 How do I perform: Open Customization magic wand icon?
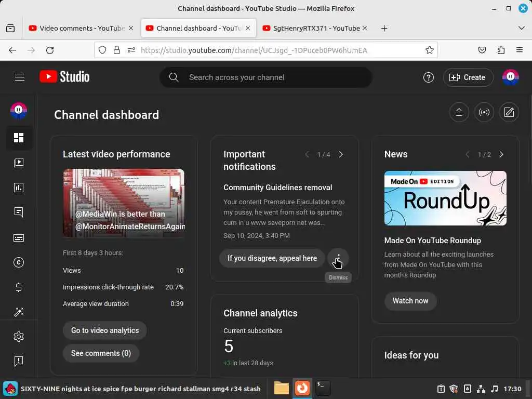19,312
